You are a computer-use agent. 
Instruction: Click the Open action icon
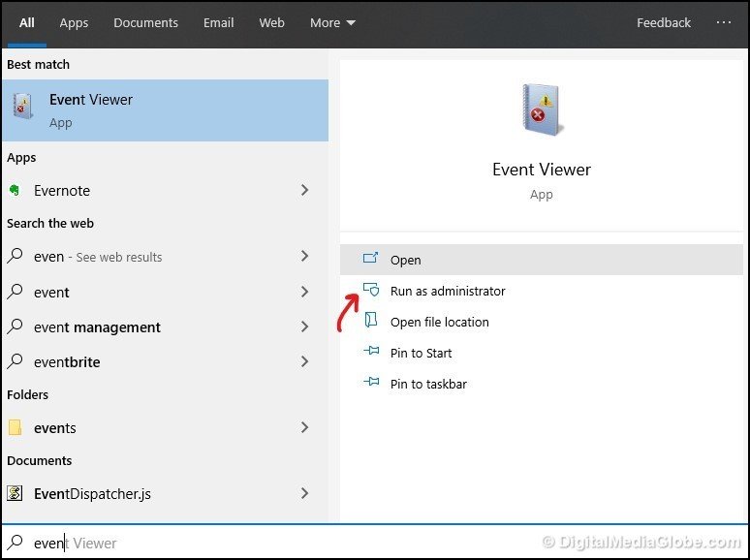tap(371, 259)
